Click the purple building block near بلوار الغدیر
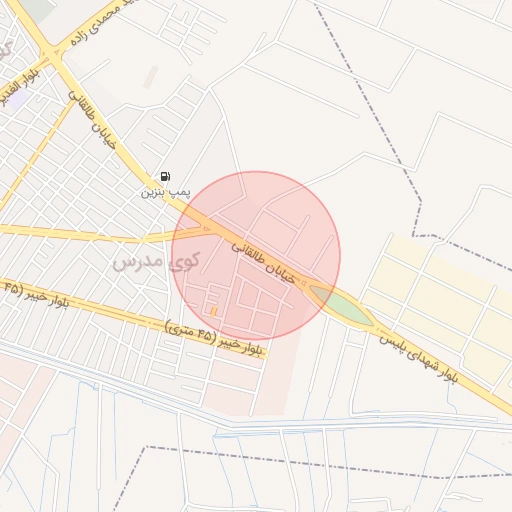This screenshot has width=512, height=512. pos(17,99)
